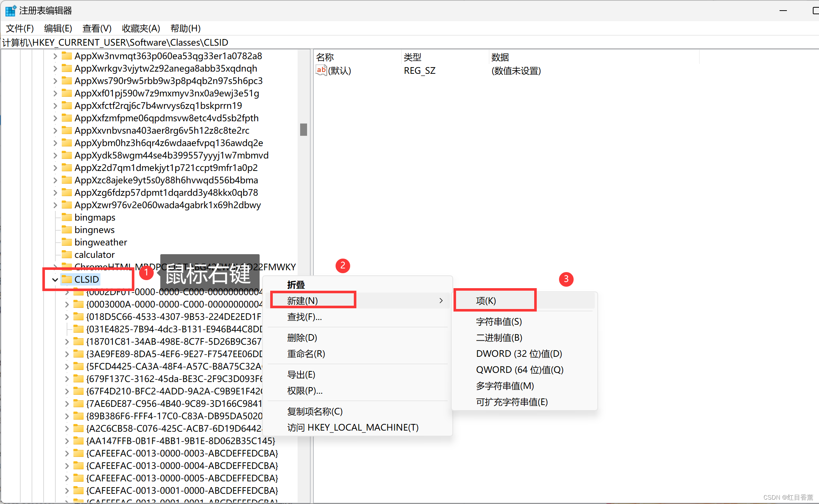Image resolution: width=819 pixels, height=504 pixels.
Task: Click the (默认) string value icon
Action: click(x=321, y=70)
